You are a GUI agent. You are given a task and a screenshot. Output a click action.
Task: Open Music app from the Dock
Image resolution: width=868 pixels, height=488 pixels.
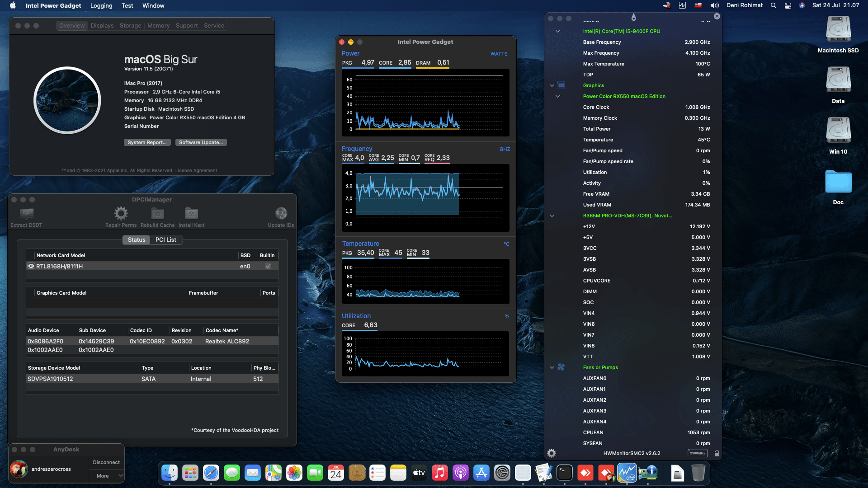click(440, 473)
